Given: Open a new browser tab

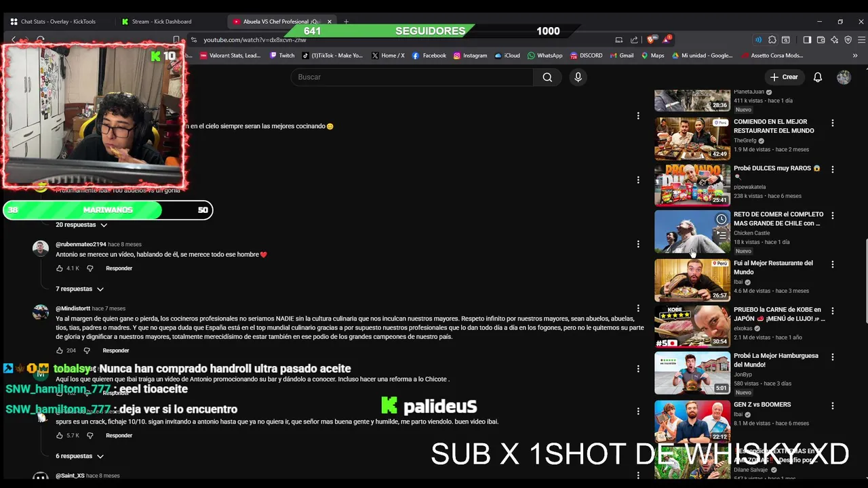Looking at the screenshot, I should 346,22.
